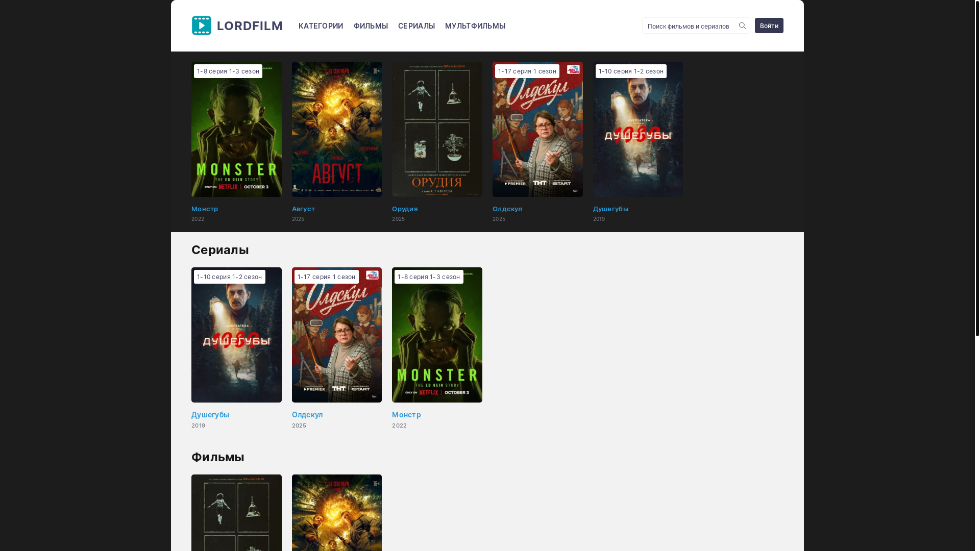Open the Орудия poster in the top row
This screenshot has width=980, height=551.
coord(437,129)
